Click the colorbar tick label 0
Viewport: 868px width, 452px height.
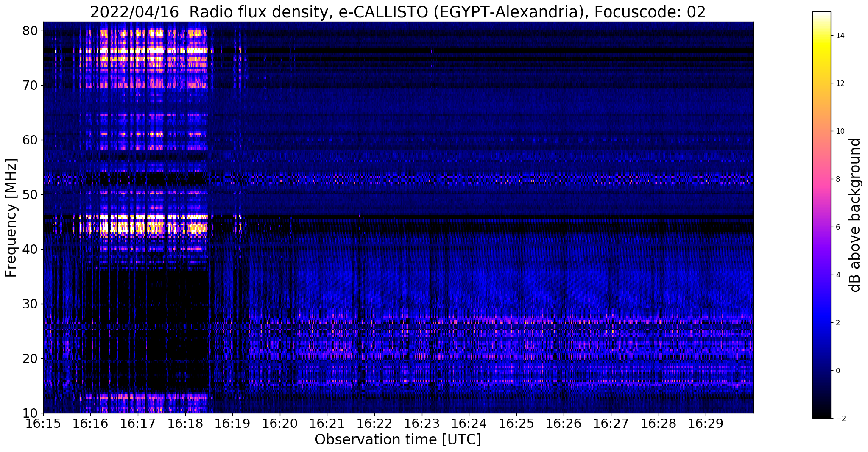[837, 371]
